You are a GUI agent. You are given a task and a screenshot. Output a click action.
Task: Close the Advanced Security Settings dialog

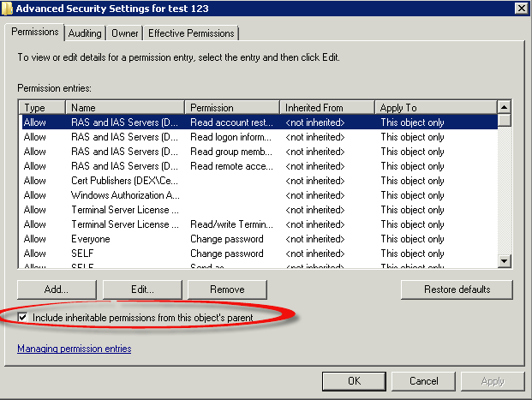[521, 8]
